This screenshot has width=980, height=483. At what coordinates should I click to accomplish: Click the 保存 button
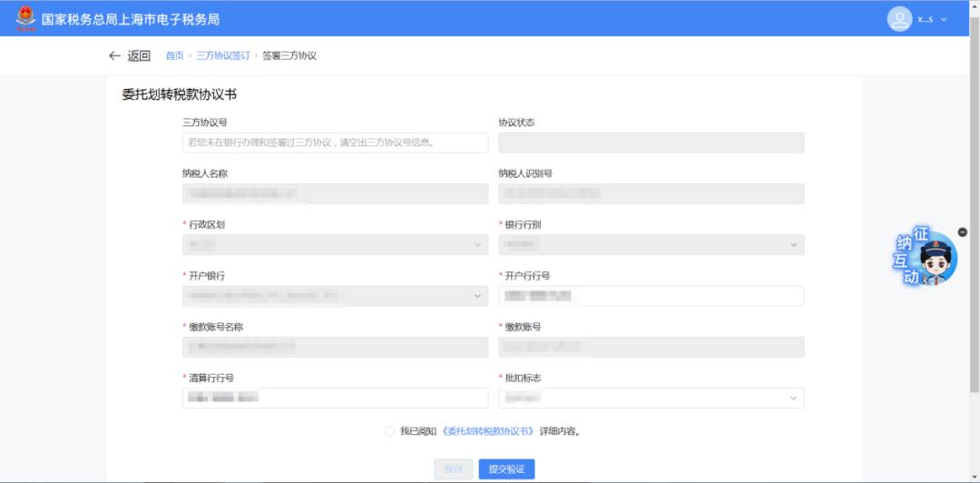click(454, 468)
